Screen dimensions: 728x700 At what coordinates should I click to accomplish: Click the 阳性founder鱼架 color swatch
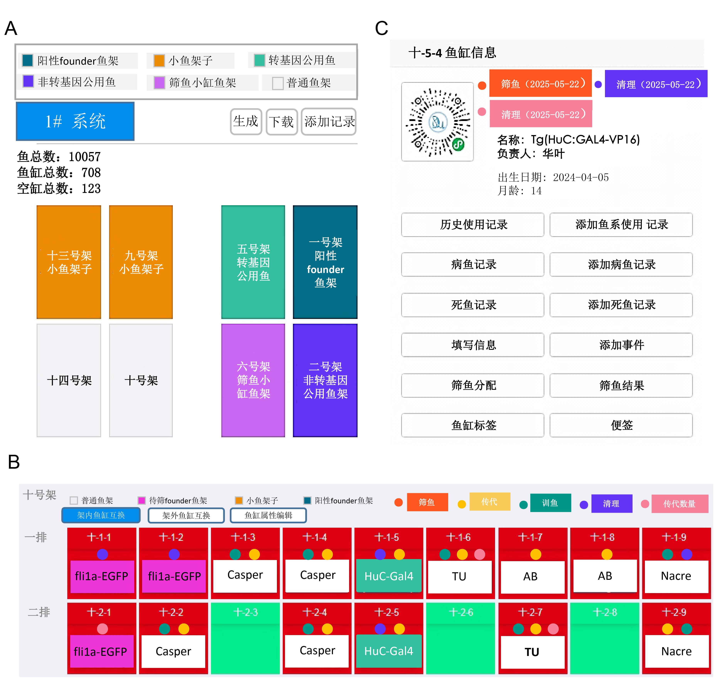(x=28, y=60)
